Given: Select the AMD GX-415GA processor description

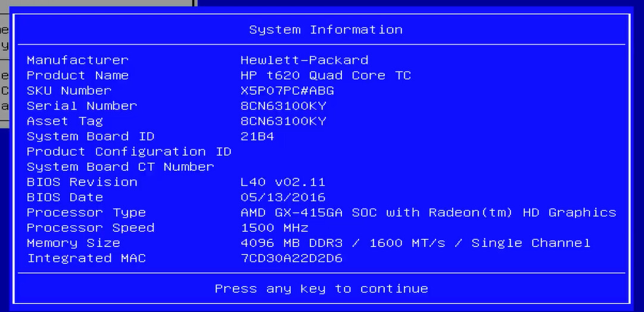Looking at the screenshot, I should point(428,213).
